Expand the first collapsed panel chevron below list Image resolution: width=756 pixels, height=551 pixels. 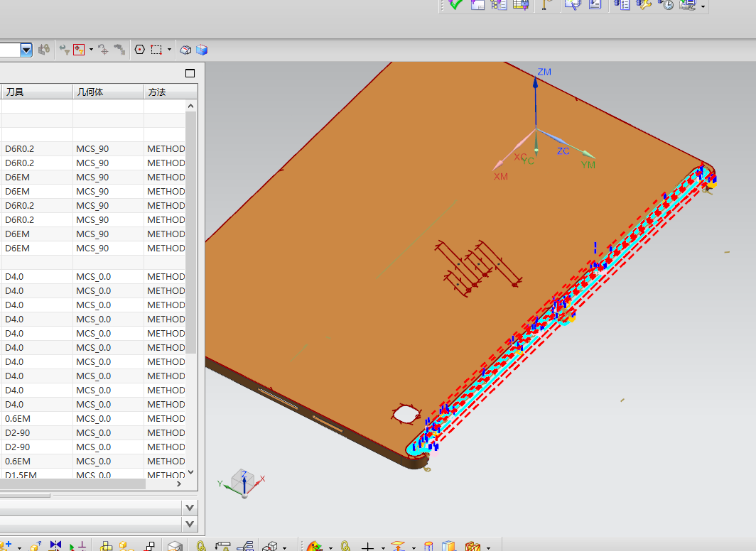190,508
